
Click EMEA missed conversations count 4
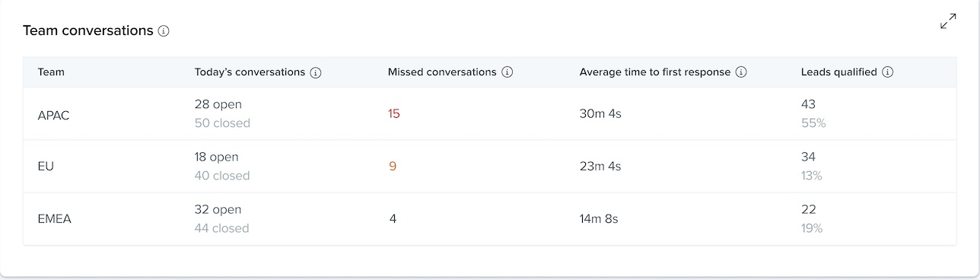393,219
